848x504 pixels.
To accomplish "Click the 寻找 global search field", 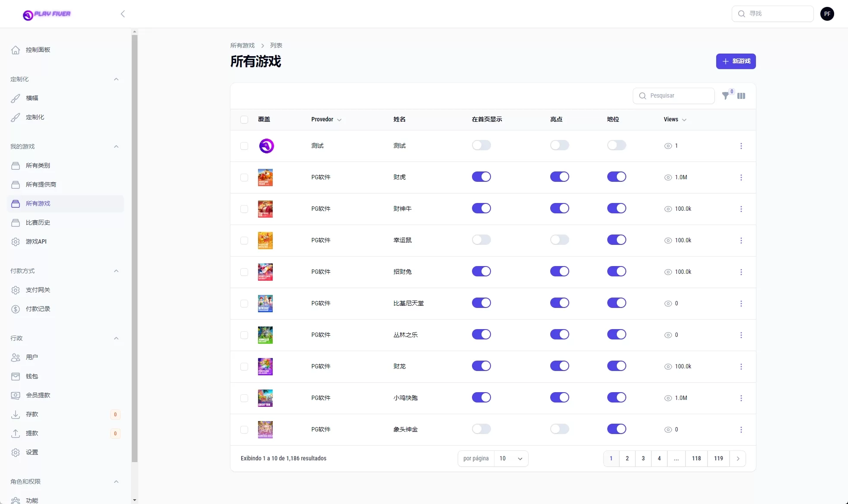I will [773, 14].
